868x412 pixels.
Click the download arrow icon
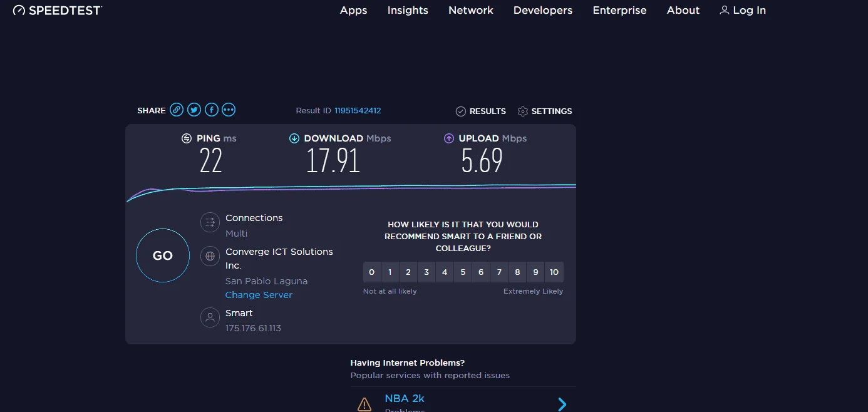click(x=294, y=138)
